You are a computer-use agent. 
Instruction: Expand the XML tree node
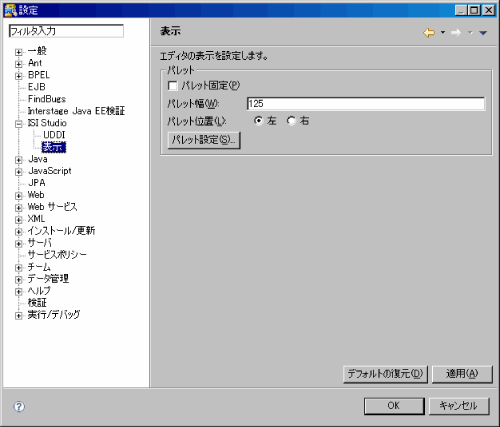19,220
